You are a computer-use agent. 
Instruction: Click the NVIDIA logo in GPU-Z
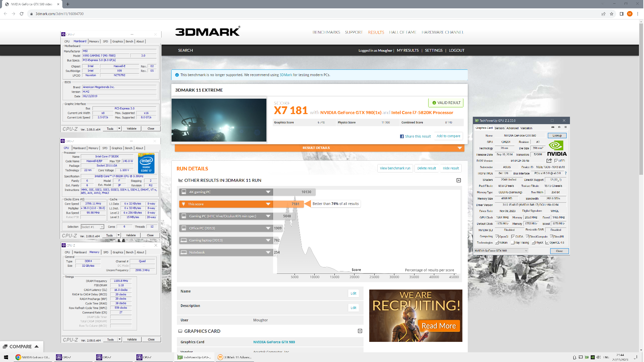coord(557,149)
